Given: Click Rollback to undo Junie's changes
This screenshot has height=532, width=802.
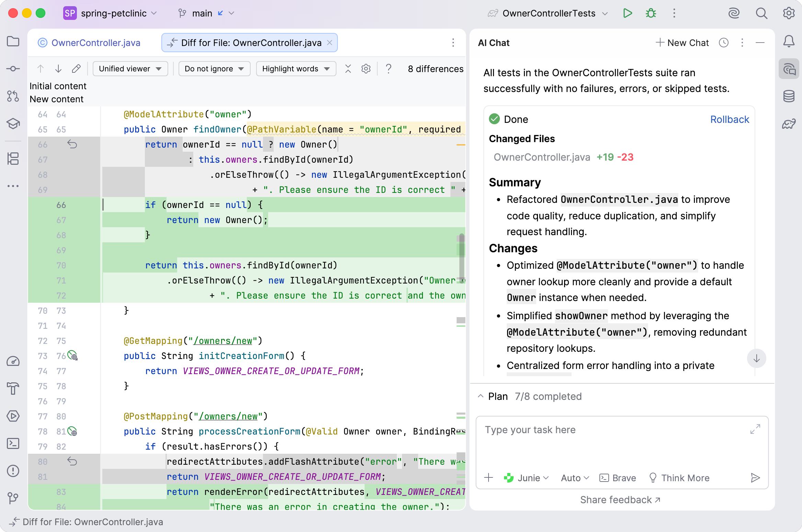Looking at the screenshot, I should pos(729,119).
